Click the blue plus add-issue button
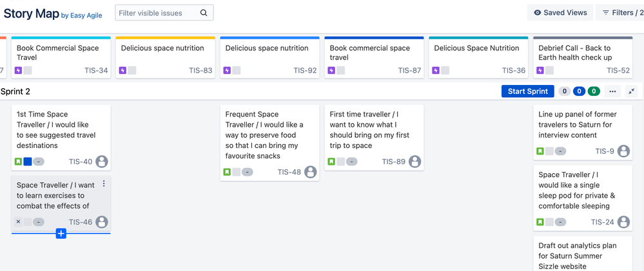 [x=61, y=234]
